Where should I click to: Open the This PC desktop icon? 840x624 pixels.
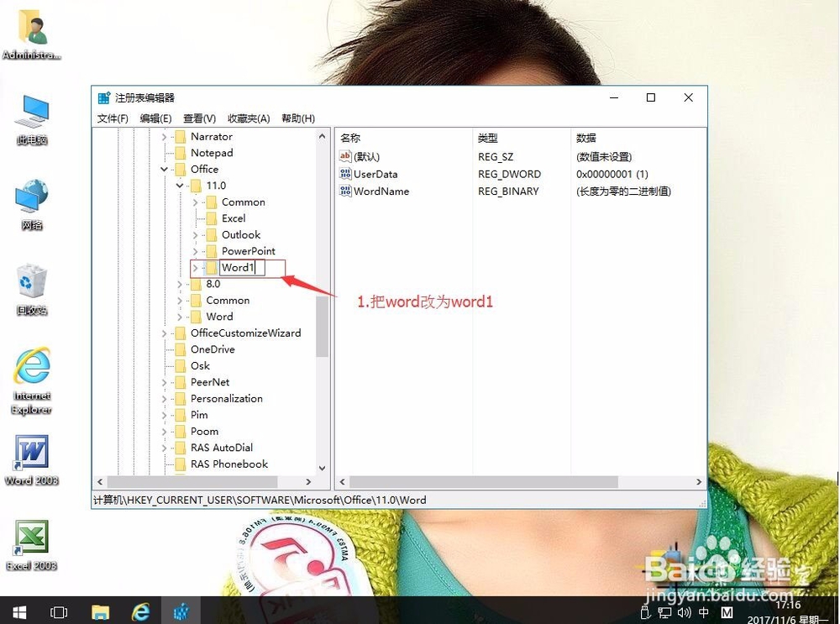tap(32, 119)
